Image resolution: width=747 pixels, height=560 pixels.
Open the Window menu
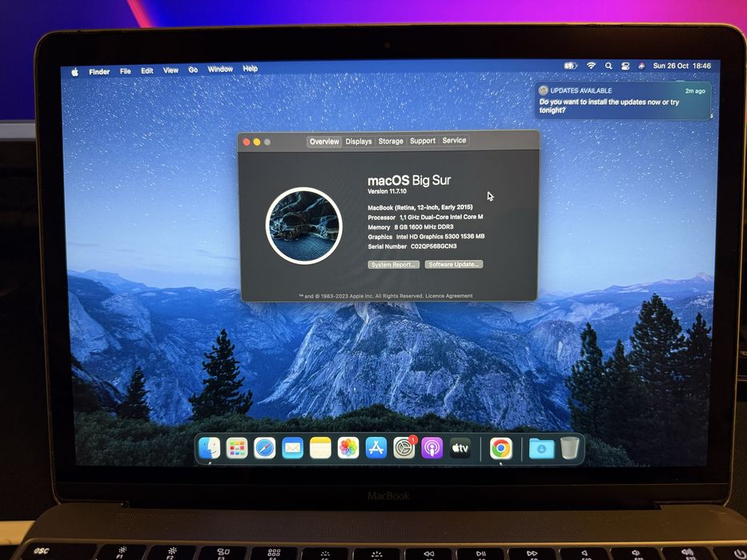(220, 69)
